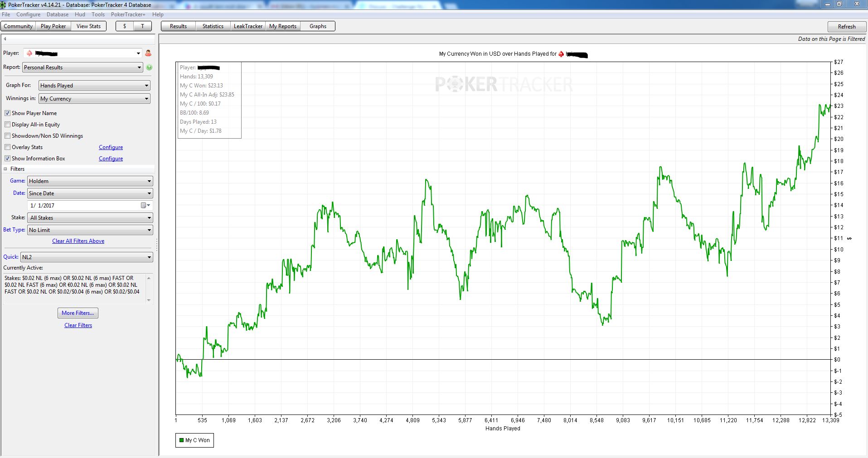Toggle the Show Information Box checkbox

tap(7, 158)
